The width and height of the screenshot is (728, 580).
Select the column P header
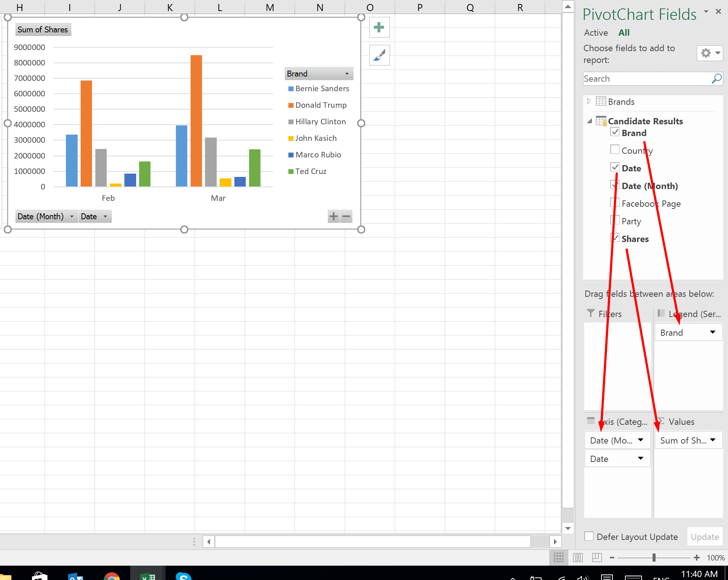click(x=420, y=7)
